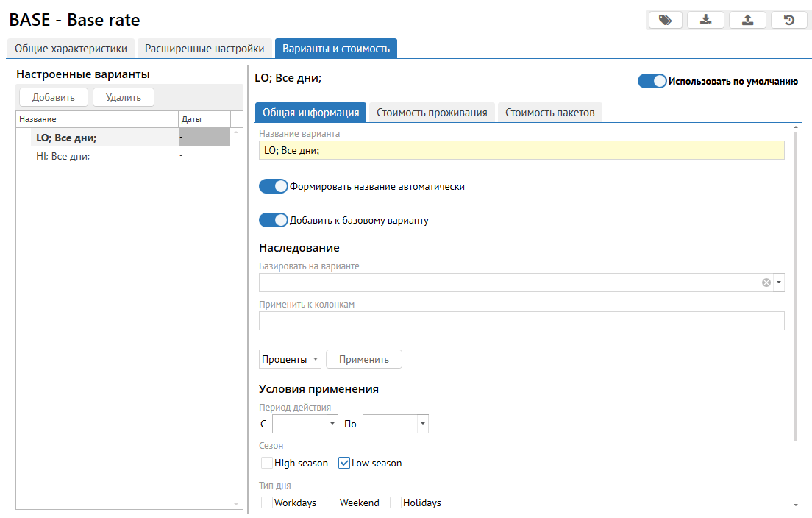Viewport: 812px width, 518px height.
Task: Click the download icon button
Action: 705,20
